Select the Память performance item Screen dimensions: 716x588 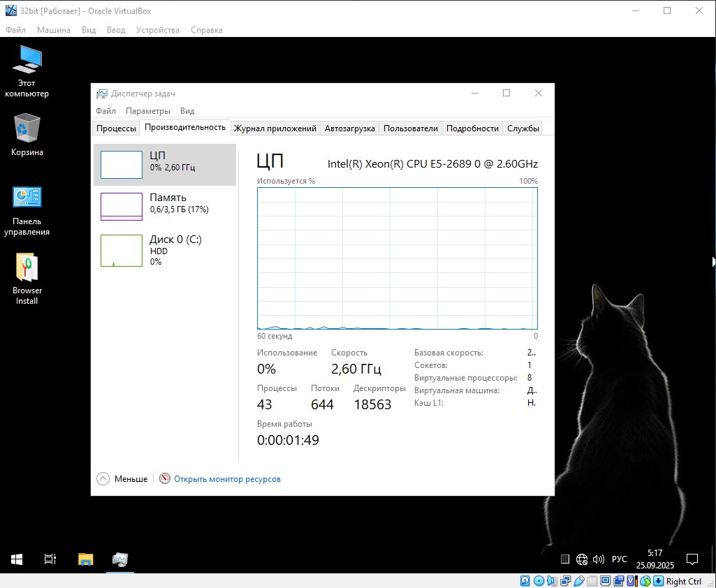point(165,206)
